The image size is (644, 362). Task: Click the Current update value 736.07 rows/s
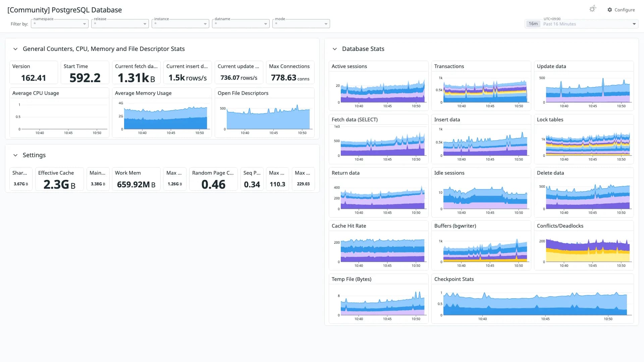(x=239, y=78)
